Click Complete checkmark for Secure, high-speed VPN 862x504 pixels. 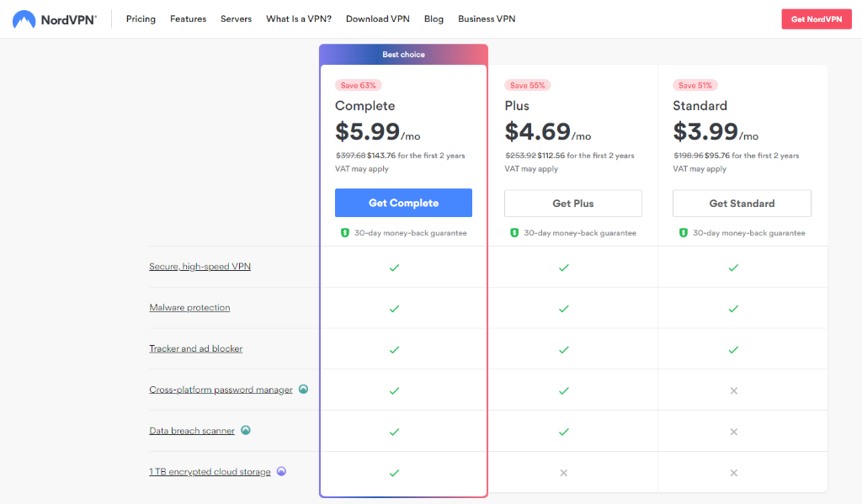click(x=394, y=268)
